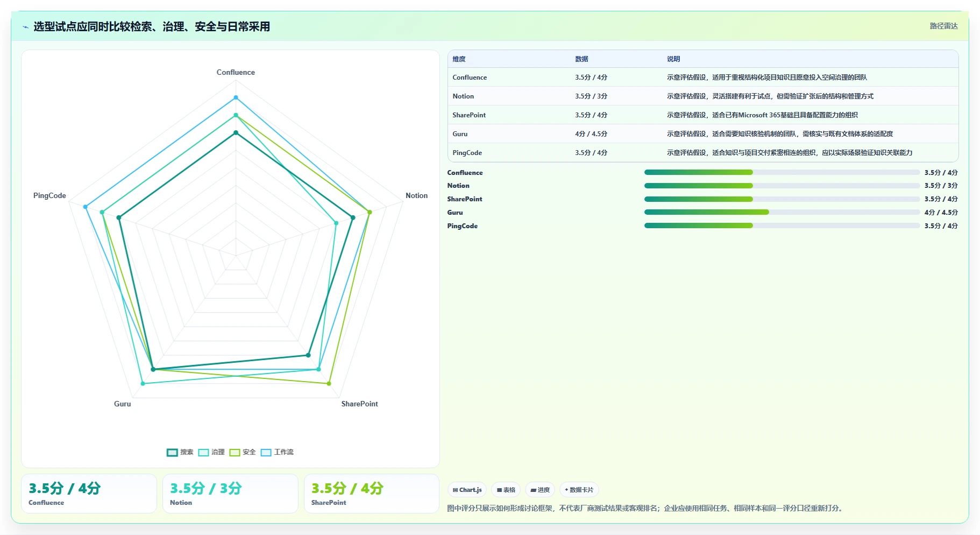Click the SharePoint description mentioning Microsoft 365
The height and width of the screenshot is (535, 980).
click(x=762, y=115)
